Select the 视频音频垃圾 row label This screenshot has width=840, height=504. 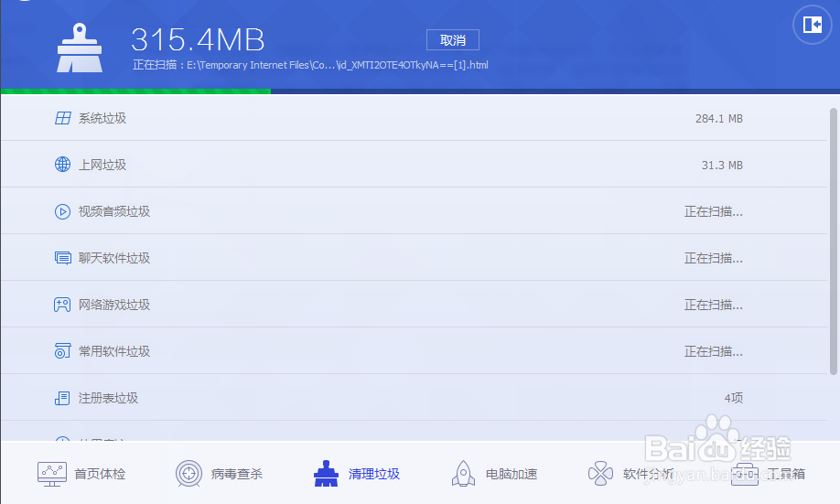click(114, 211)
